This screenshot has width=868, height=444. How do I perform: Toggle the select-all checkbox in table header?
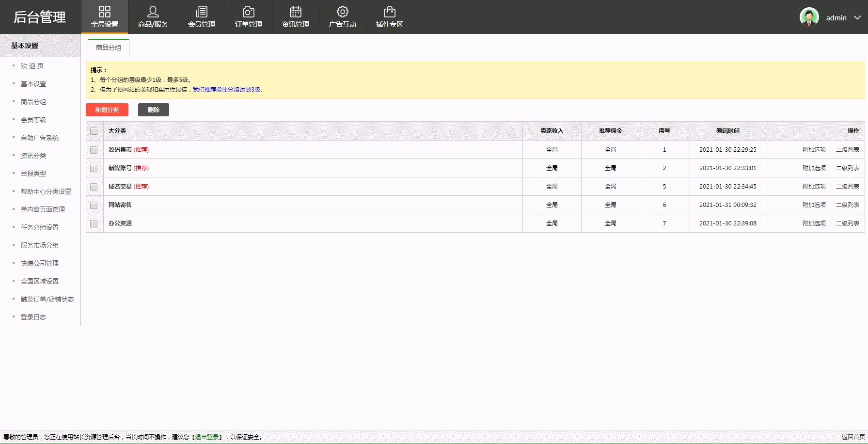[x=94, y=131]
